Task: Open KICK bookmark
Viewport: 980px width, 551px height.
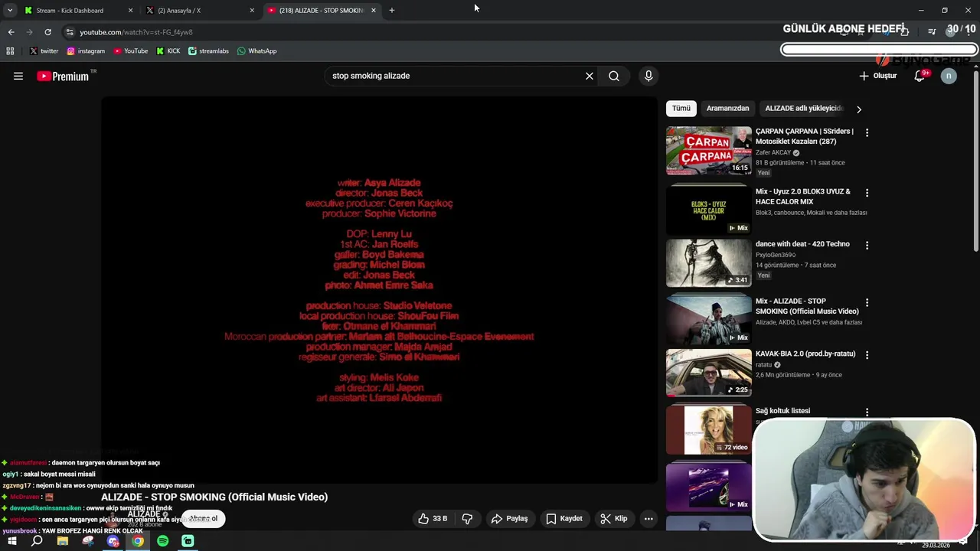Action: coord(168,51)
